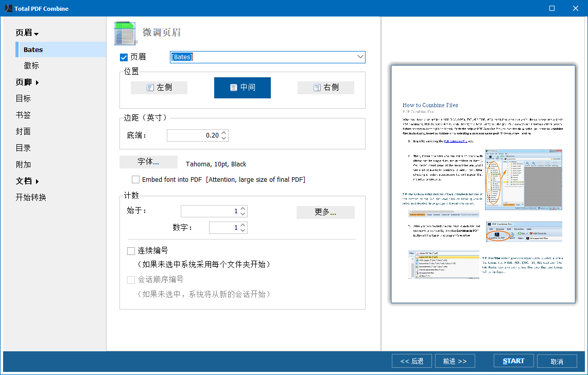Select left header position
Image resolution: width=588 pixels, height=375 pixels.
[159, 88]
